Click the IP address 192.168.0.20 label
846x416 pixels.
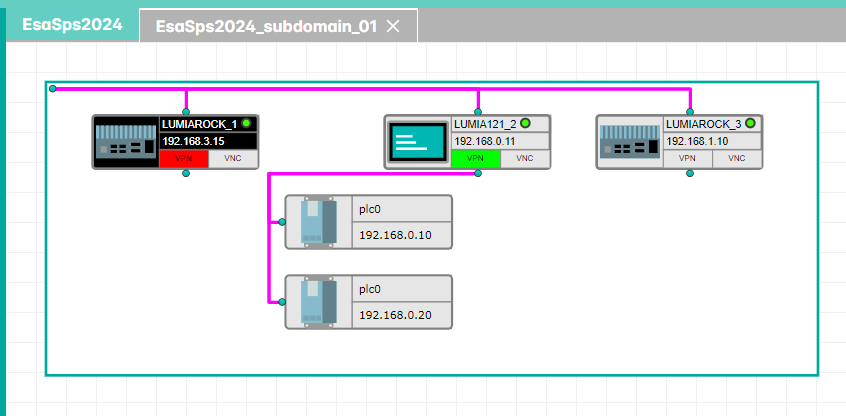point(394,315)
